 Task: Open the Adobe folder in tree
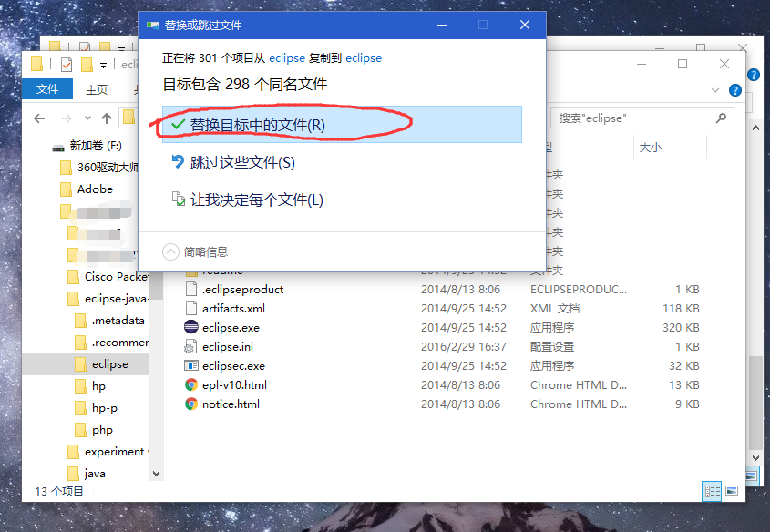click(87, 189)
